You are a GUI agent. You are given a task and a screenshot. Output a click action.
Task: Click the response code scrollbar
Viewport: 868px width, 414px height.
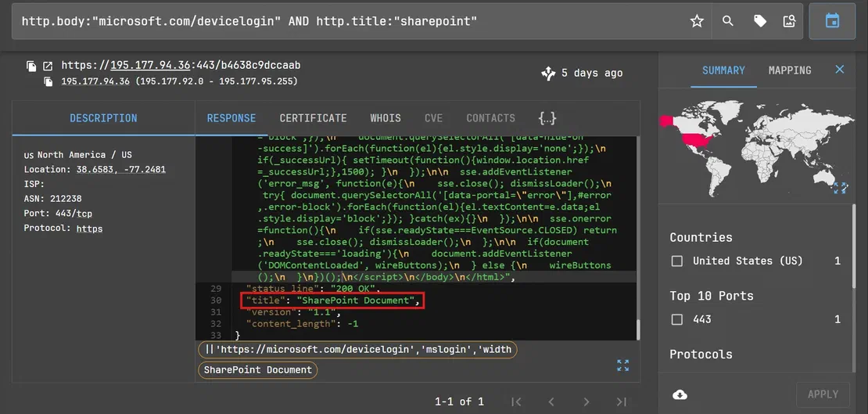click(637, 329)
